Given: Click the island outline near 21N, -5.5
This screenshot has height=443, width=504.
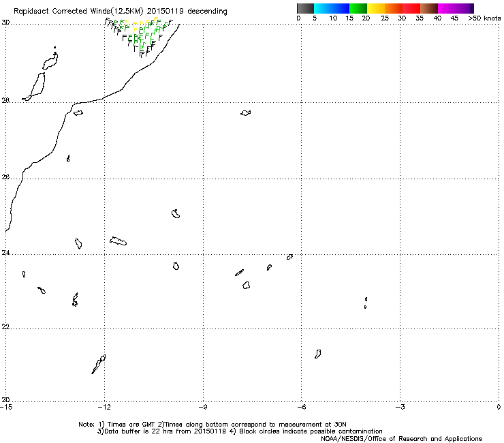Looking at the screenshot, I should 318,354.
